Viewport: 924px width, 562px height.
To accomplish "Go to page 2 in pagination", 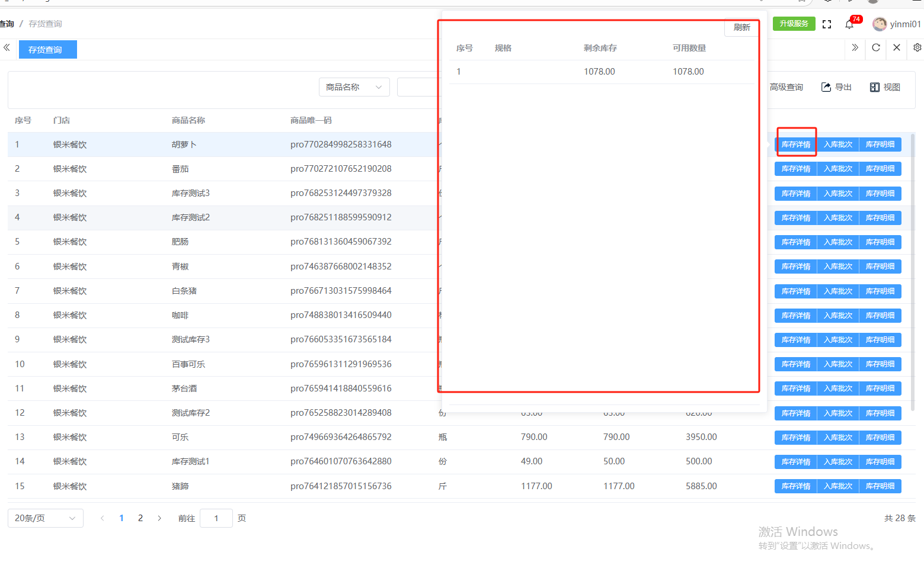I will 140,518.
